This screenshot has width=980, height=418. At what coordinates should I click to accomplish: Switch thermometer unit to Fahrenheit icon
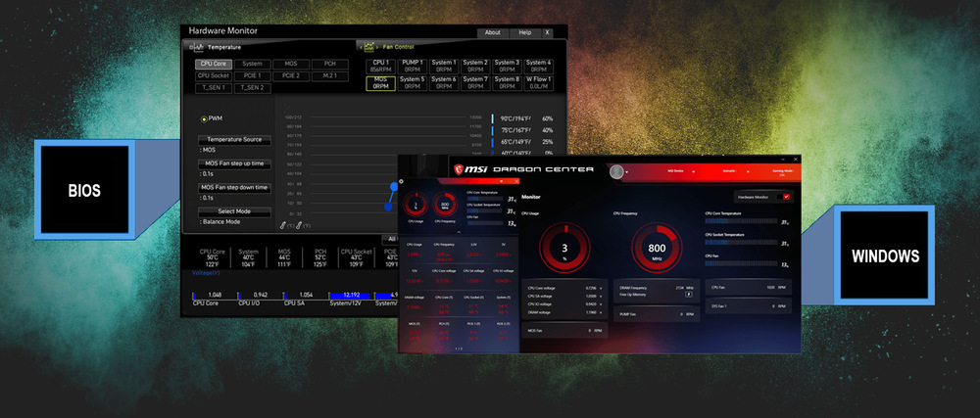pos(299,225)
